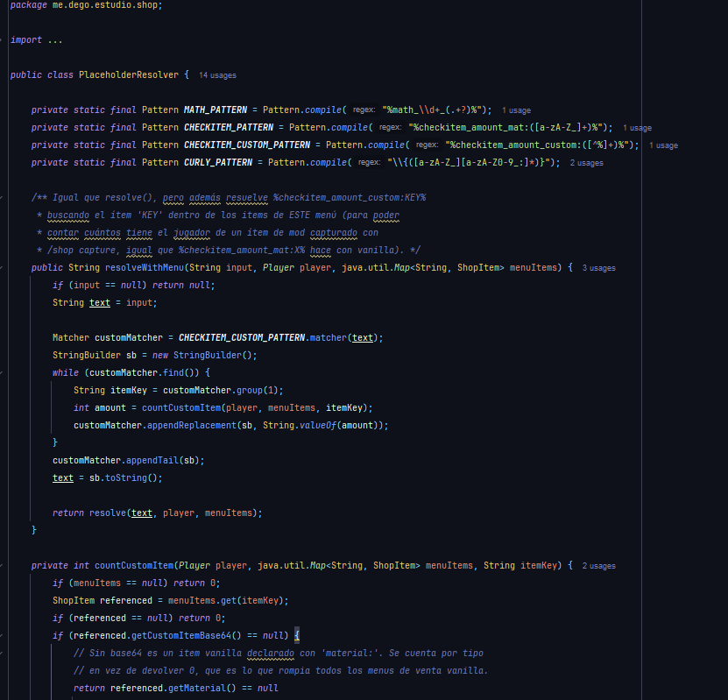Show the 3 usages hint for resolveWithMenu
The image size is (728, 700).
(598, 268)
